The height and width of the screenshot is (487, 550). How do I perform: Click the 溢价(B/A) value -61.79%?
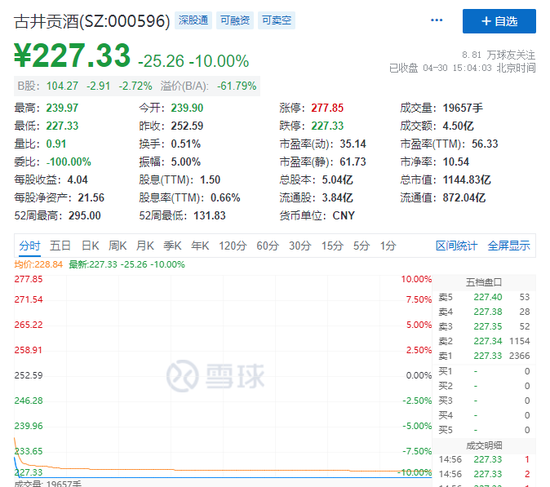point(237,86)
